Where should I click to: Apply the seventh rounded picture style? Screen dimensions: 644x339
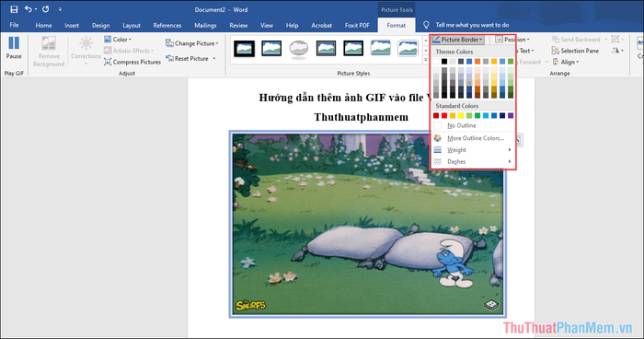pos(408,48)
